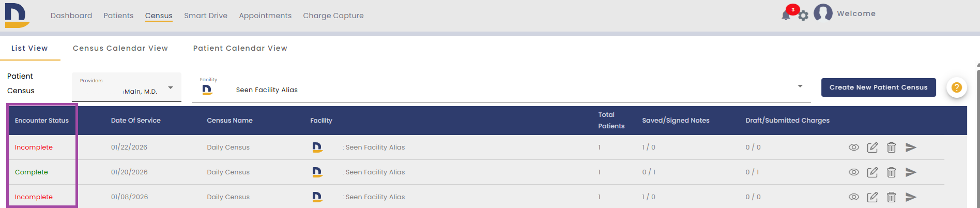
Task: View the 01/22/2026 census with eye icon
Action: pos(854,147)
